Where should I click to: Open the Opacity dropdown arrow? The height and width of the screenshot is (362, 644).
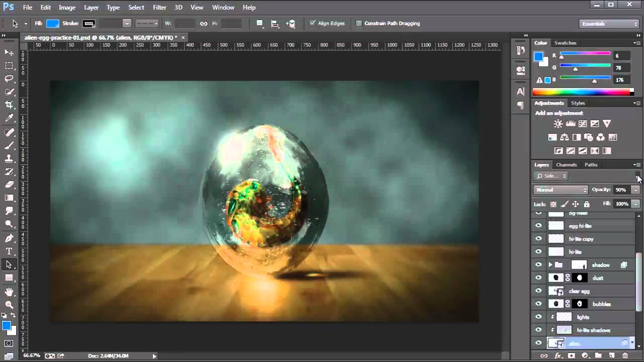pos(635,190)
